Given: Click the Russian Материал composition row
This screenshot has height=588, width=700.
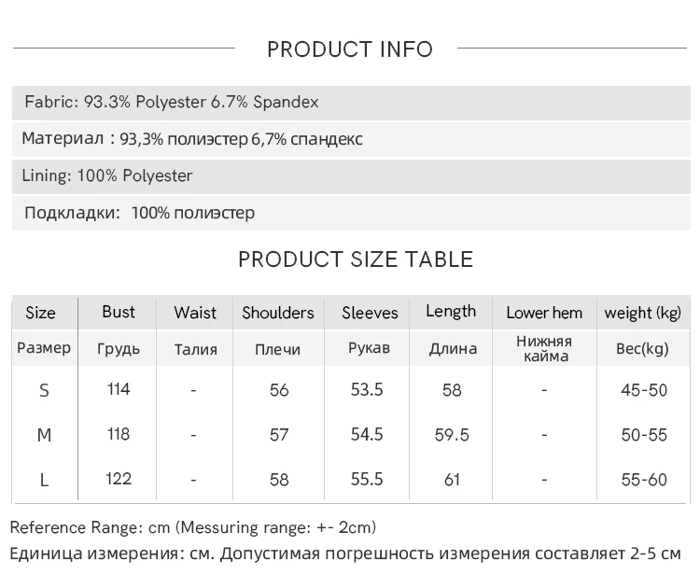Looking at the screenshot, I should coord(351,139).
